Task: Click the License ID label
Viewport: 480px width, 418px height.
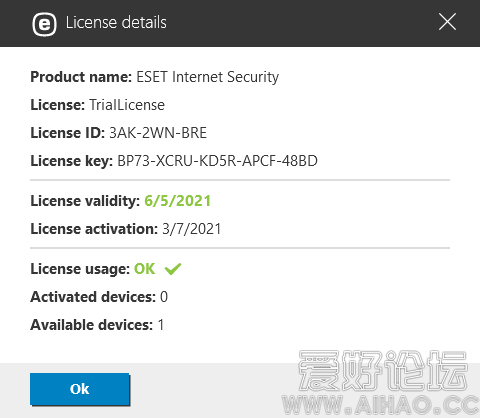Action: pyautogui.click(x=68, y=133)
